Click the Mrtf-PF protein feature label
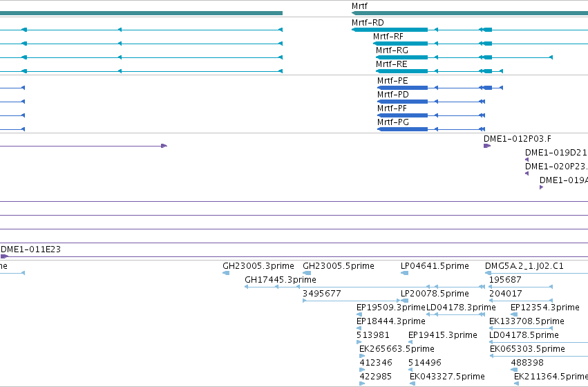Image resolution: width=588 pixels, height=387 pixels. point(392,108)
